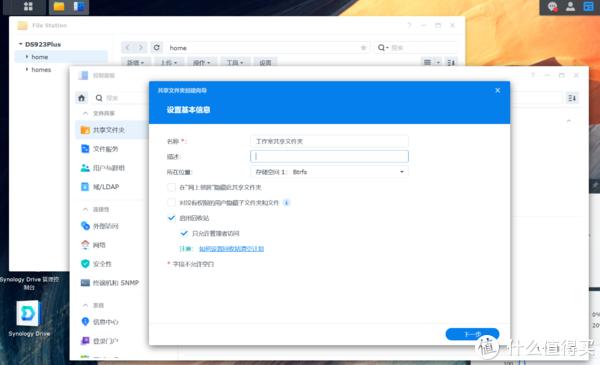Expand the home folder tree arrow

tap(27, 57)
